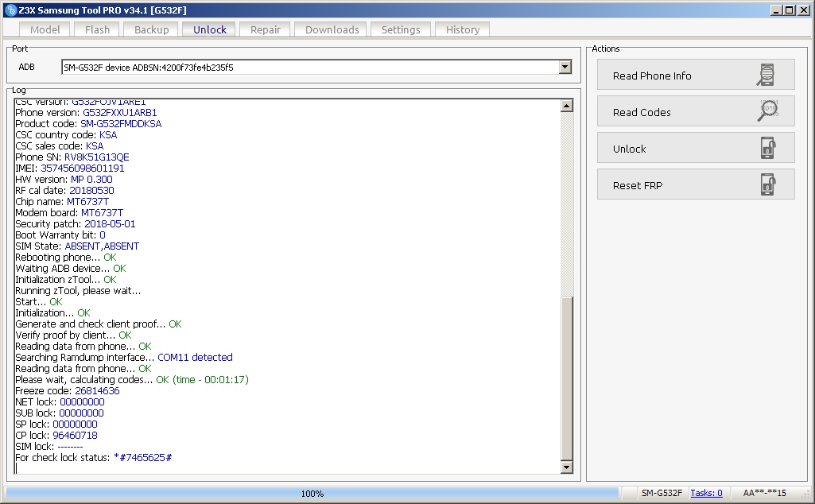Click the SM-G532F status bar entry

tap(662, 493)
